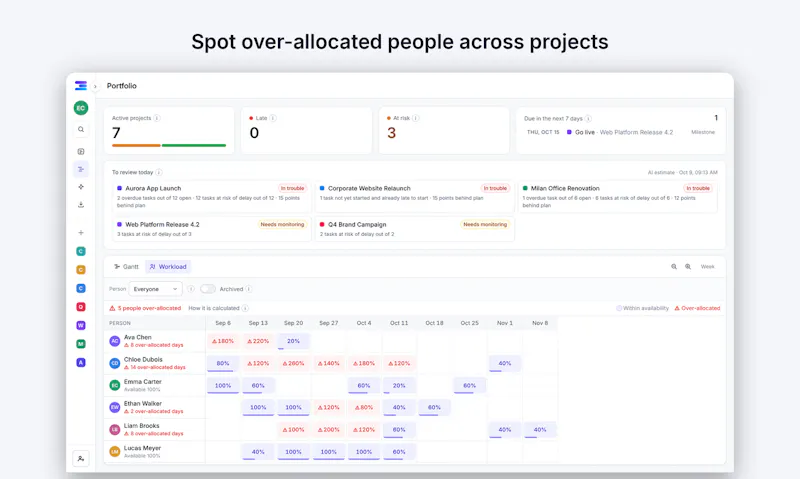Open Aurora App Launch review card

click(x=212, y=196)
